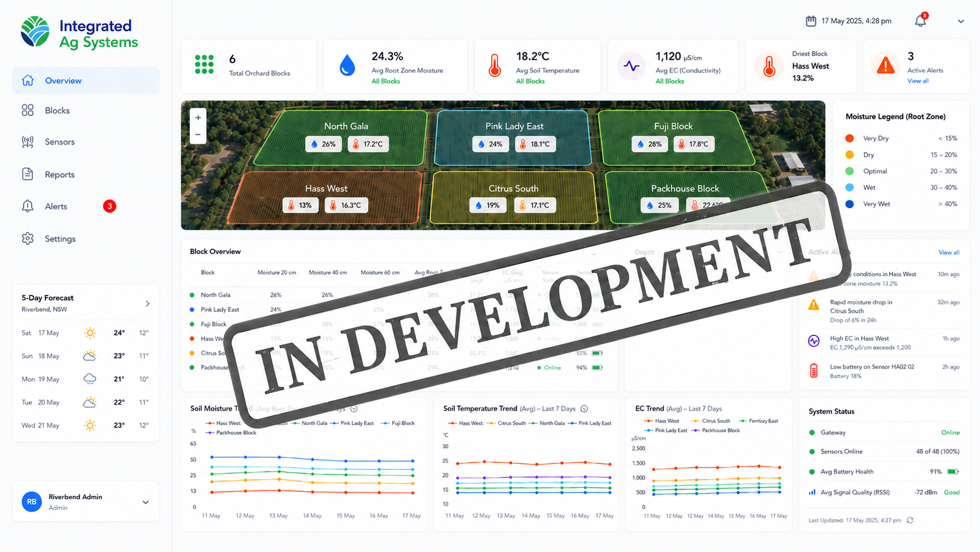Click the green Total Orchard Blocks grid icon

pos(204,65)
